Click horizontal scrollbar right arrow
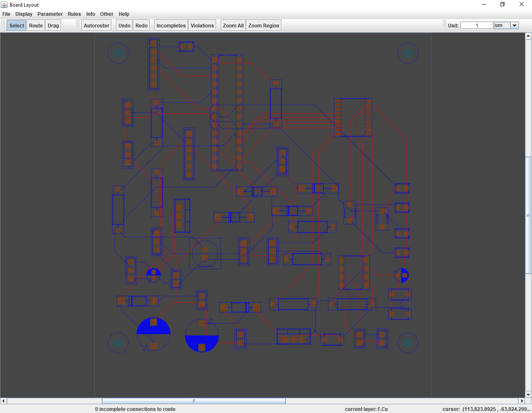 click(x=522, y=401)
